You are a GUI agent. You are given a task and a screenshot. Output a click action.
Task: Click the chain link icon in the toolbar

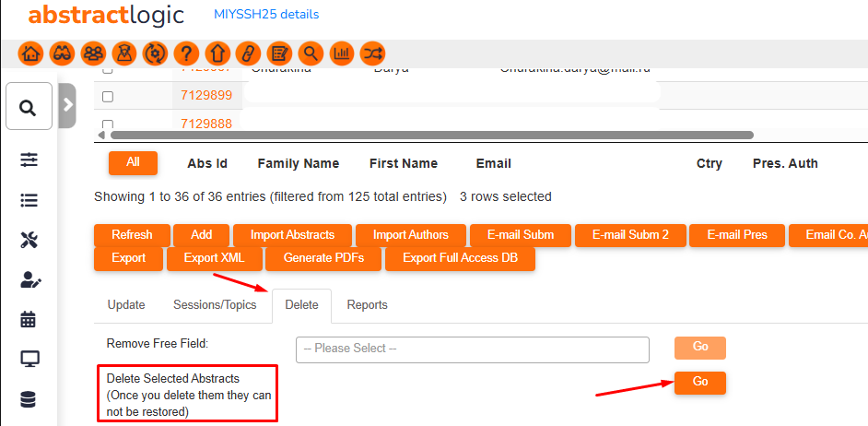click(x=249, y=53)
